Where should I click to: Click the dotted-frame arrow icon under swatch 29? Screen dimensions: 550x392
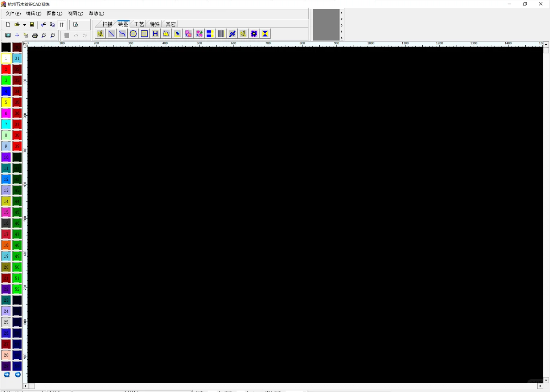(7, 375)
